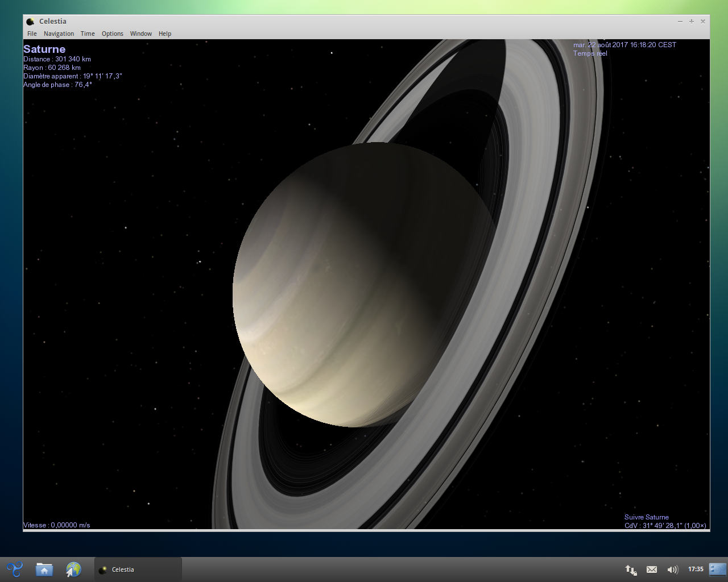Open the Navigation menu
The width and height of the screenshot is (728, 582).
(x=59, y=34)
